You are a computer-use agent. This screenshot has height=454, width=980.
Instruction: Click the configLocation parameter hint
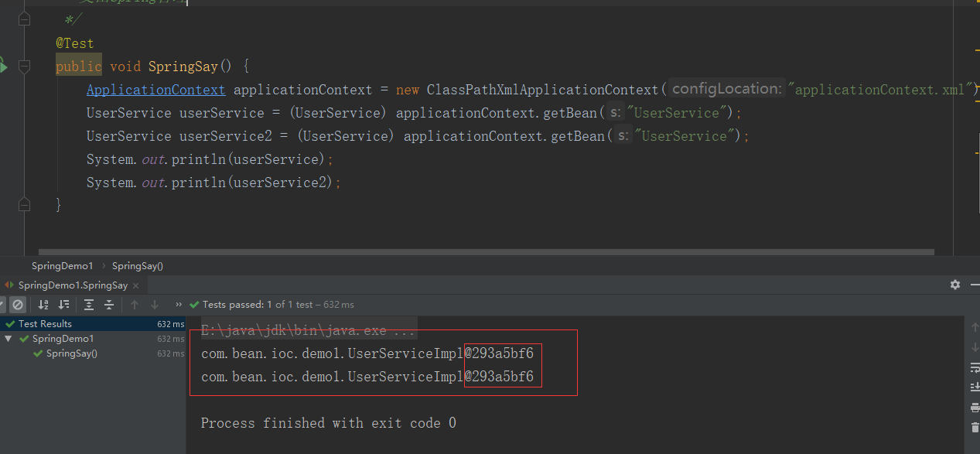[x=726, y=89]
